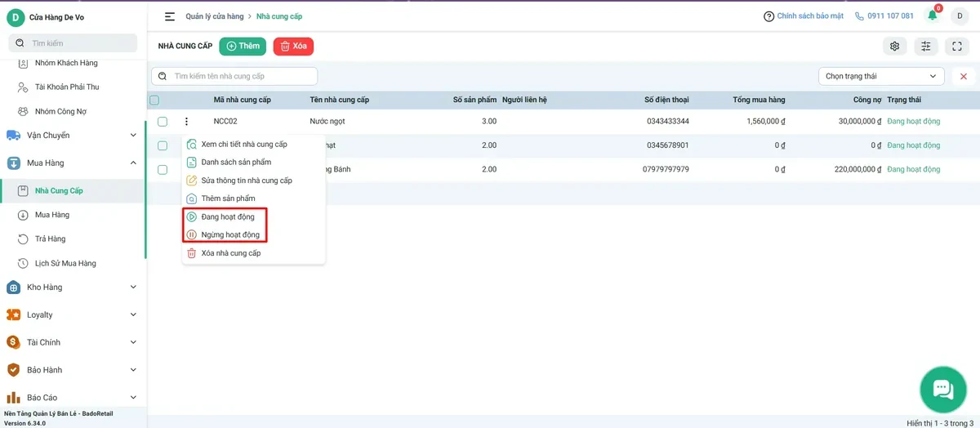Click the Kho Hàng warehouse icon

13,288
